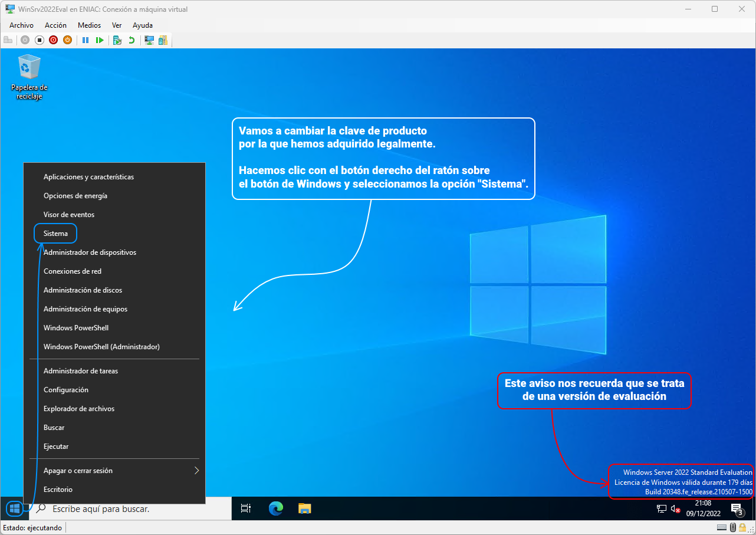Minimize the Hyper-V connection window
Viewport: 756px width, 535px height.
coord(688,9)
